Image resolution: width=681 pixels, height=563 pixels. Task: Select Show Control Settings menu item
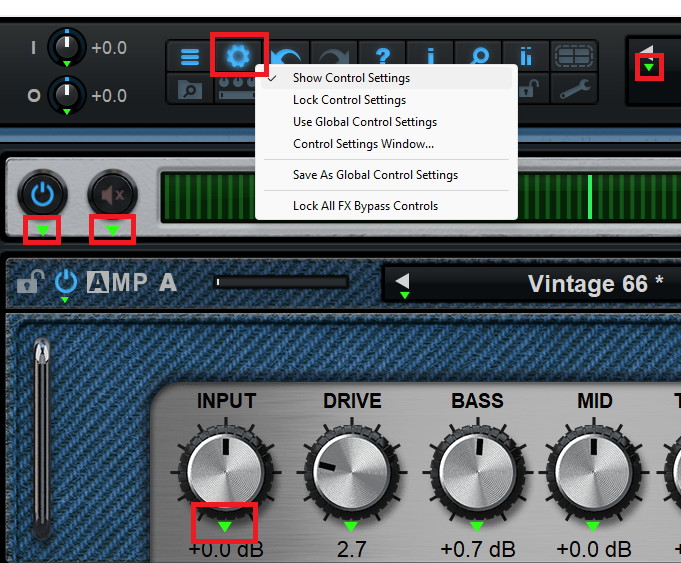coord(386,78)
